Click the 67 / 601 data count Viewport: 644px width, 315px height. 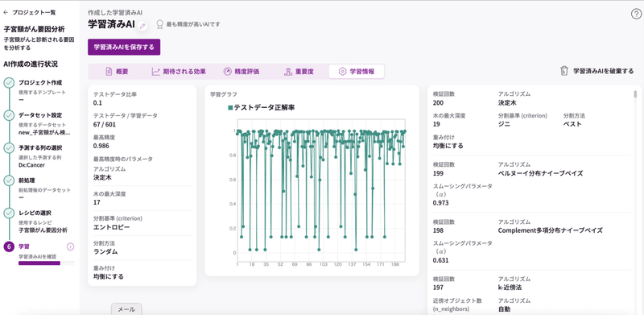(105, 124)
